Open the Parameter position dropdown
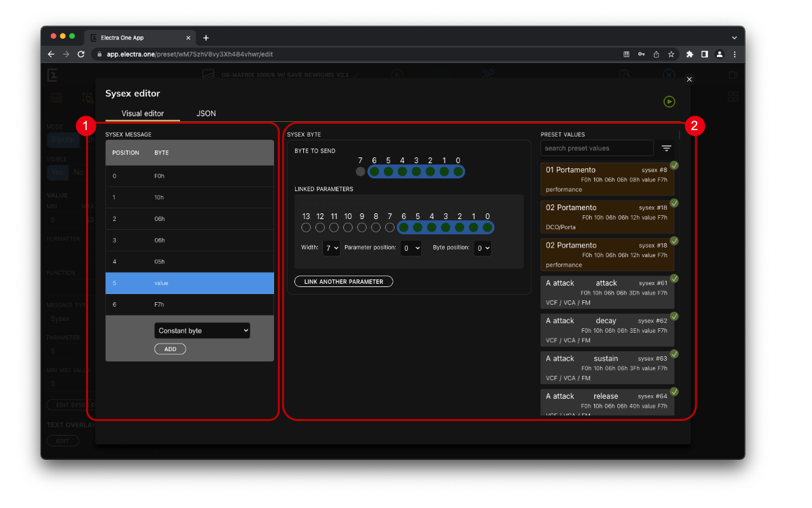Image resolution: width=812 pixels, height=508 pixels. point(412,248)
